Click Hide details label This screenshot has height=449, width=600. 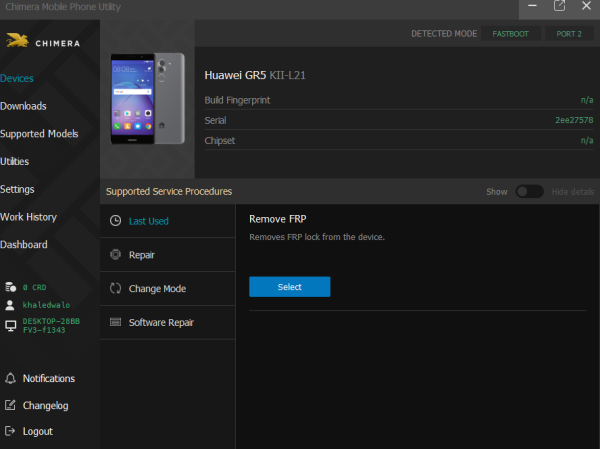(573, 192)
